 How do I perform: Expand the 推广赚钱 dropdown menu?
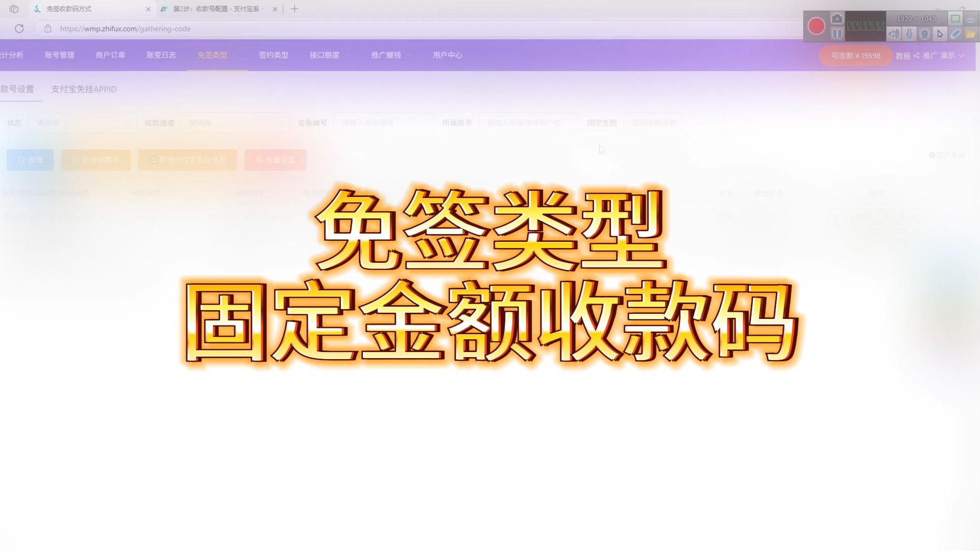click(x=390, y=55)
